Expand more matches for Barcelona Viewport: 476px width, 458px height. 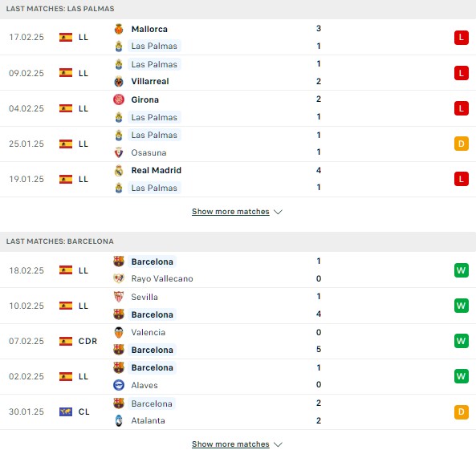[x=230, y=444]
